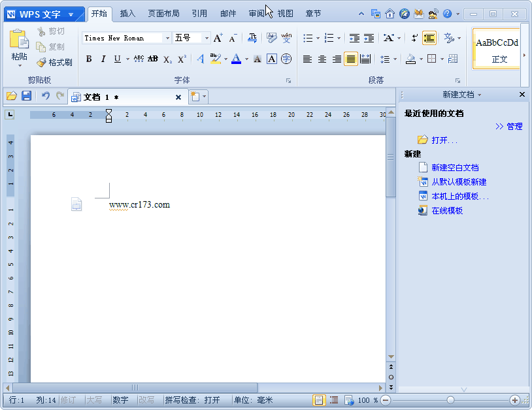Toggle show paragraph marks highlighted button

tap(429, 38)
